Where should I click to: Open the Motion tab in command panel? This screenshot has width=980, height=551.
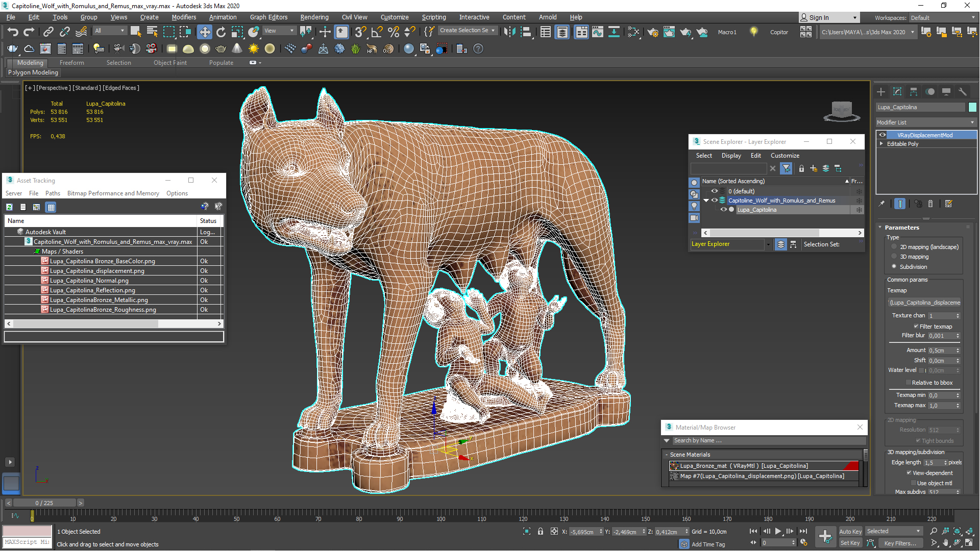[930, 92]
